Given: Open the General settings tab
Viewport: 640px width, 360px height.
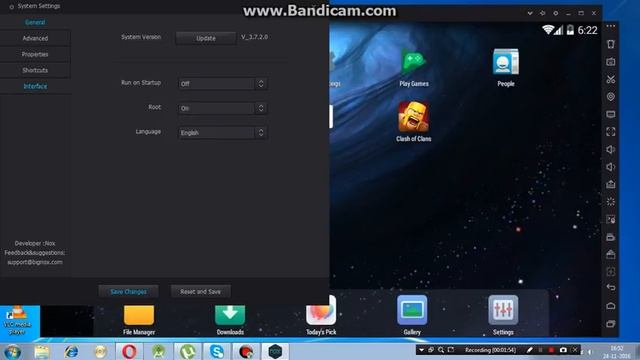Looking at the screenshot, I should [x=35, y=22].
